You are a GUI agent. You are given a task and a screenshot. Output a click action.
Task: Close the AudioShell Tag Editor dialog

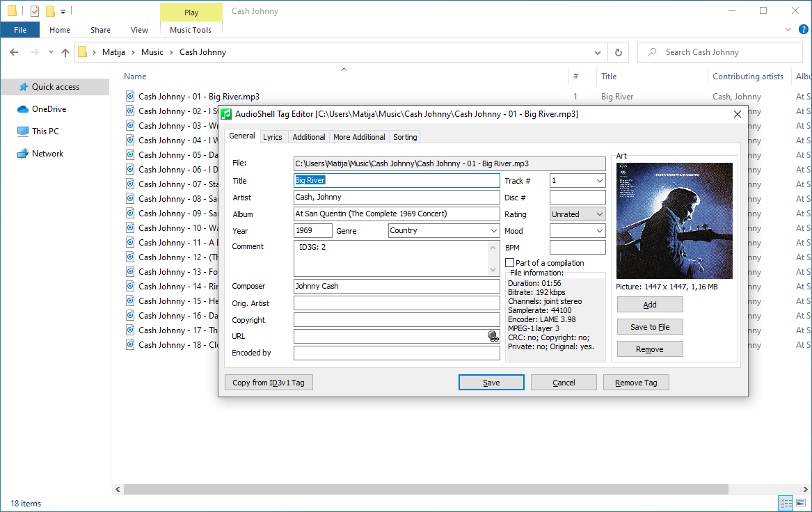(738, 114)
